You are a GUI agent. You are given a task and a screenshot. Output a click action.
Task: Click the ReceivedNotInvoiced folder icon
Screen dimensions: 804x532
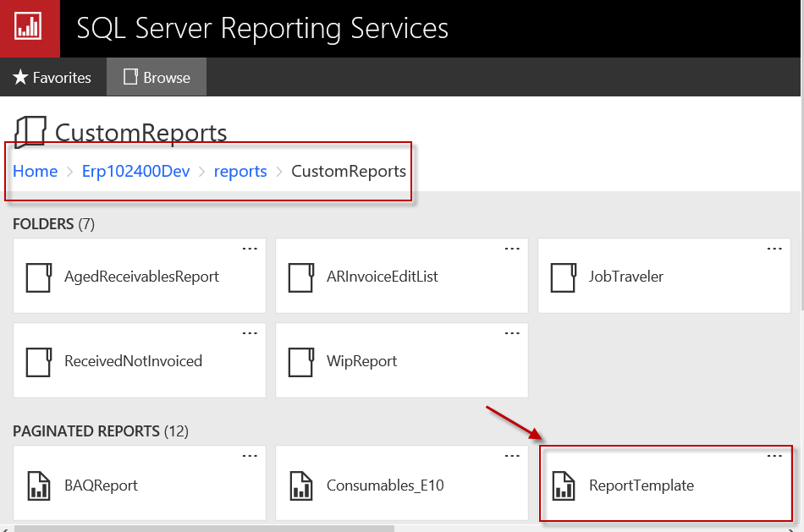tap(39, 361)
